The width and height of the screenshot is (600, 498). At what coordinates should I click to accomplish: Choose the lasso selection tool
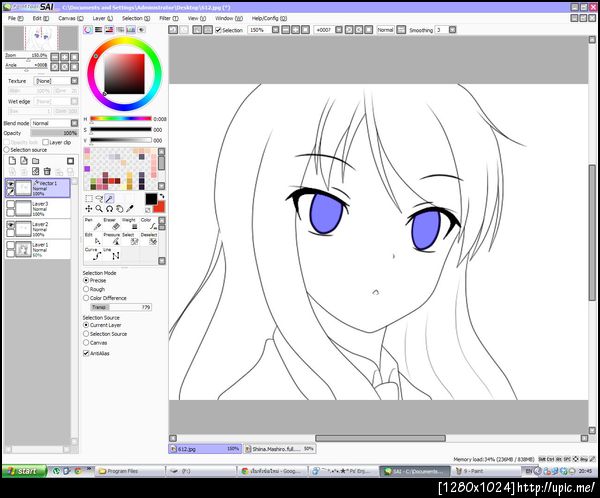click(x=99, y=198)
